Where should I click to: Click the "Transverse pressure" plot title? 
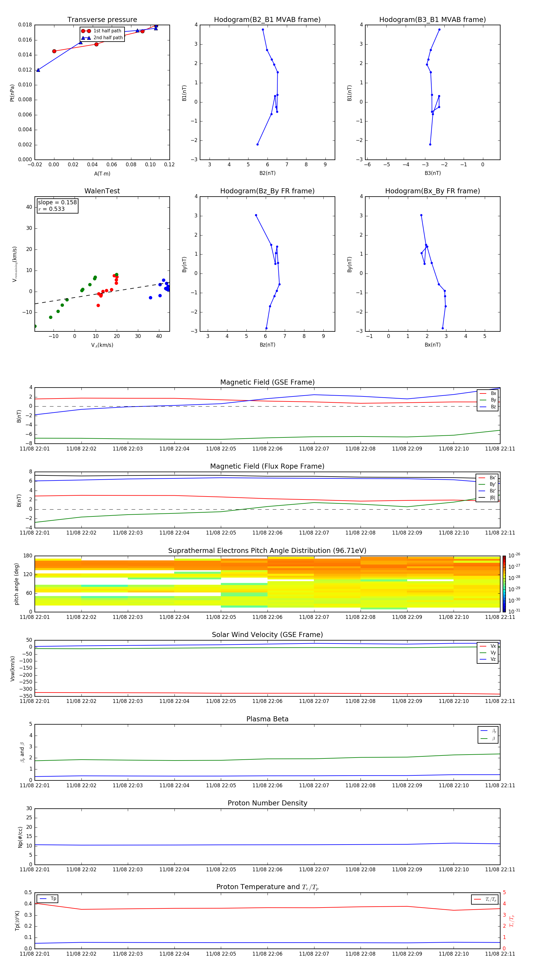(x=102, y=20)
